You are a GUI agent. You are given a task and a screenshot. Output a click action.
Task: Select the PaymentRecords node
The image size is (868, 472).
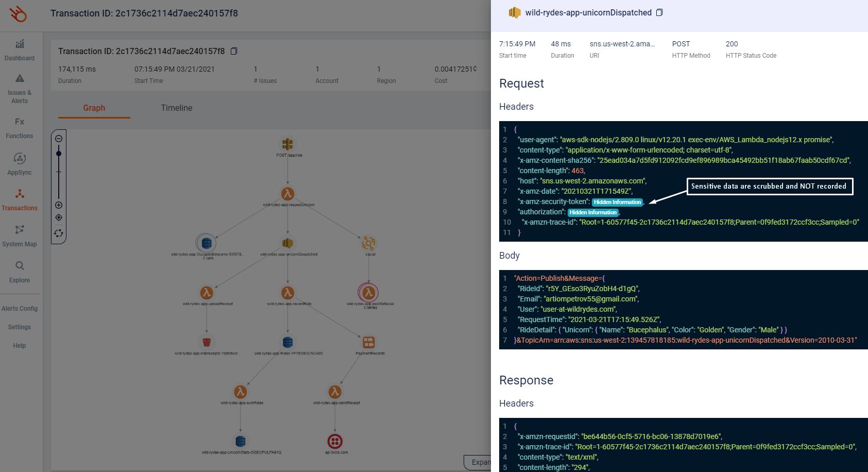coord(369,342)
